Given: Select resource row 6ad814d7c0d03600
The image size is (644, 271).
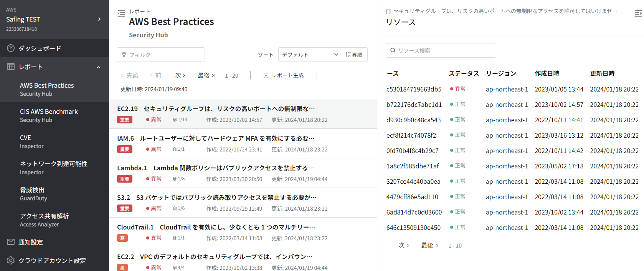Looking at the screenshot, I should pyautogui.click(x=512, y=212).
